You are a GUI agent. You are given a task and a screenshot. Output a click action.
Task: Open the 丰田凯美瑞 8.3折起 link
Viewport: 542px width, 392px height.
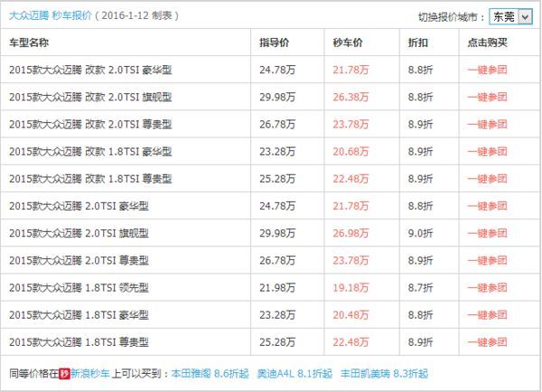(384, 374)
